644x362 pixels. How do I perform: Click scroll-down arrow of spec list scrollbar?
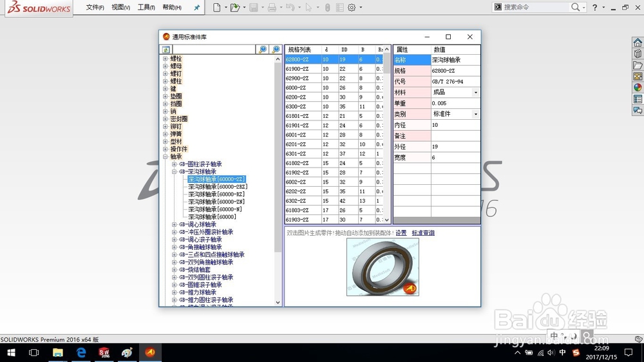pyautogui.click(x=386, y=220)
